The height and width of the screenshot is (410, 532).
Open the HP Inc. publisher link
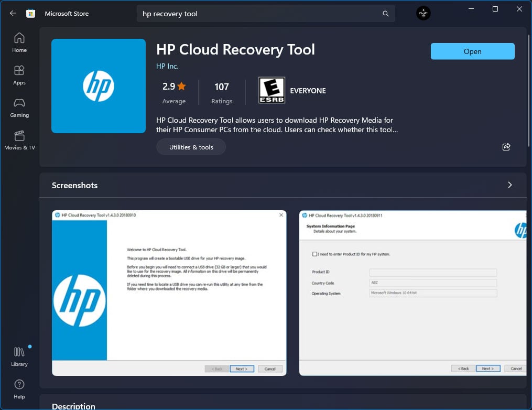(x=167, y=66)
